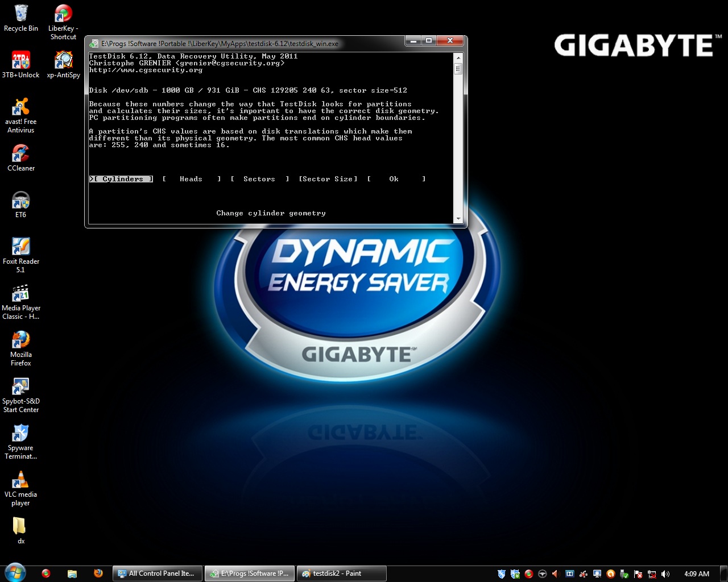Click the Safely Remove Hardware tray icon

(624, 574)
